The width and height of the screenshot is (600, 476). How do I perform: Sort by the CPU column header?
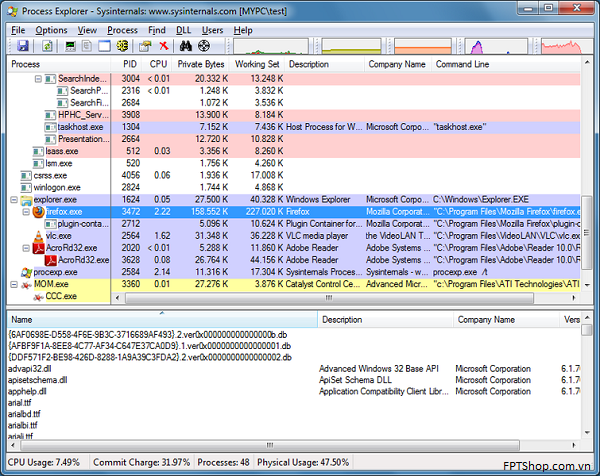tap(157, 64)
